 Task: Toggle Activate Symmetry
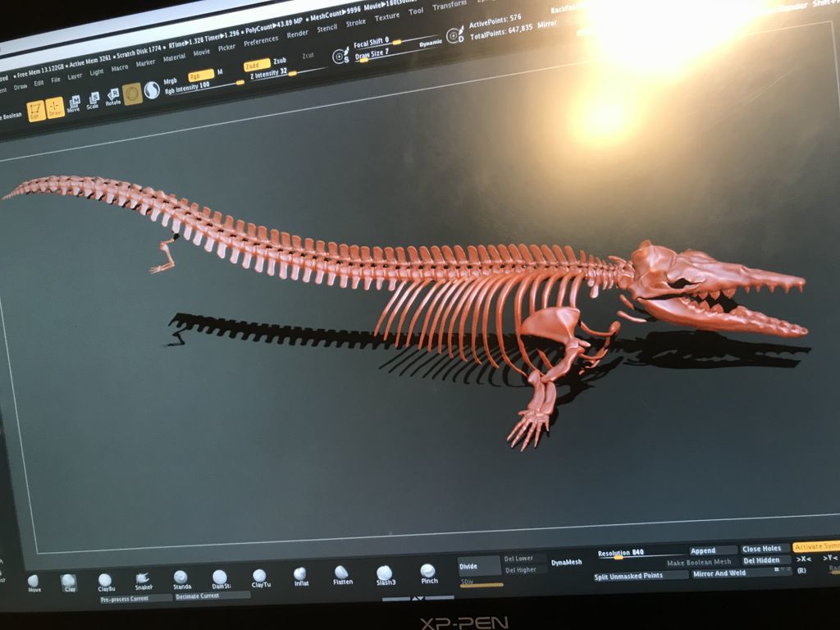point(816,546)
